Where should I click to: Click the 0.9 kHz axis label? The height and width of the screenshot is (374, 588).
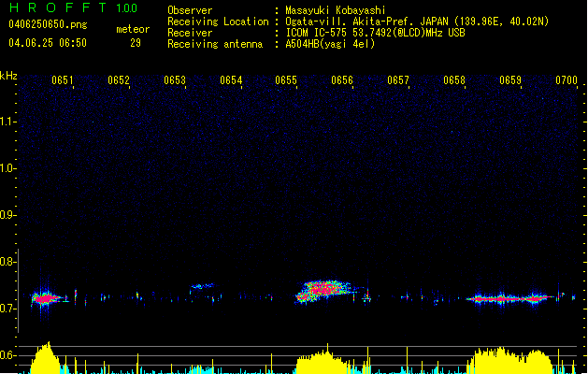click(x=7, y=215)
